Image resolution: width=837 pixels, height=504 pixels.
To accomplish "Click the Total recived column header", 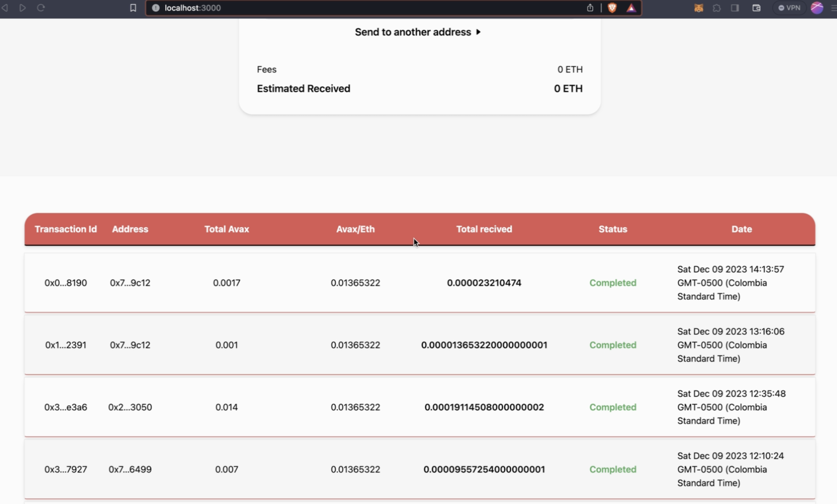I will click(484, 229).
